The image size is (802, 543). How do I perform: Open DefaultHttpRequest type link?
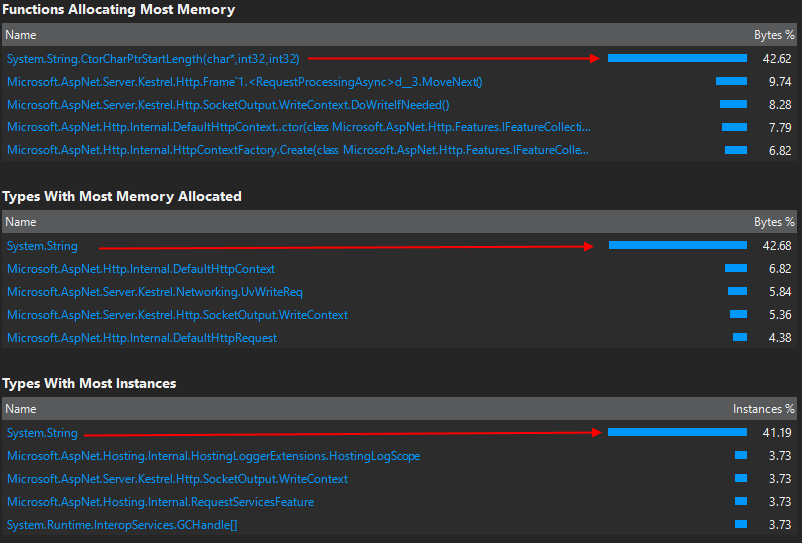pos(142,338)
